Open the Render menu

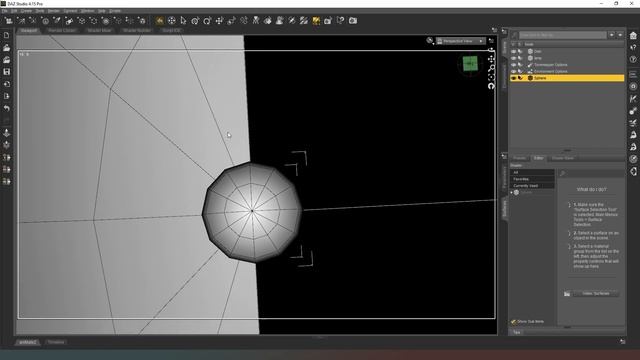(54, 11)
